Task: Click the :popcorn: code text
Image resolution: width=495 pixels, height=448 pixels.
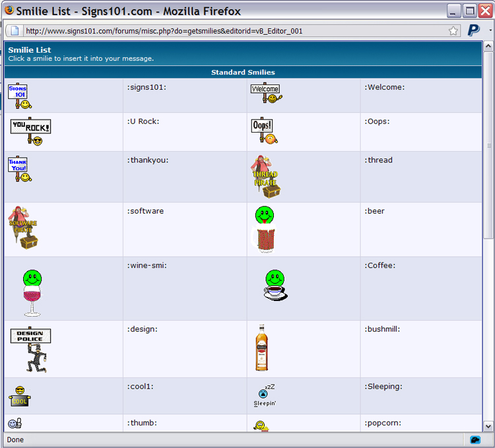Action: 383,424
